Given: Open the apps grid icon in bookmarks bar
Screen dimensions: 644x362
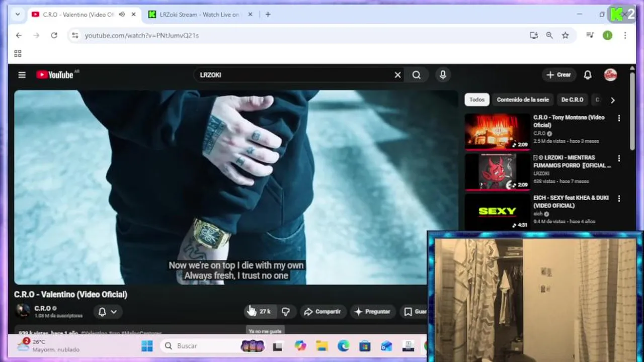Looking at the screenshot, I should pos(18,54).
